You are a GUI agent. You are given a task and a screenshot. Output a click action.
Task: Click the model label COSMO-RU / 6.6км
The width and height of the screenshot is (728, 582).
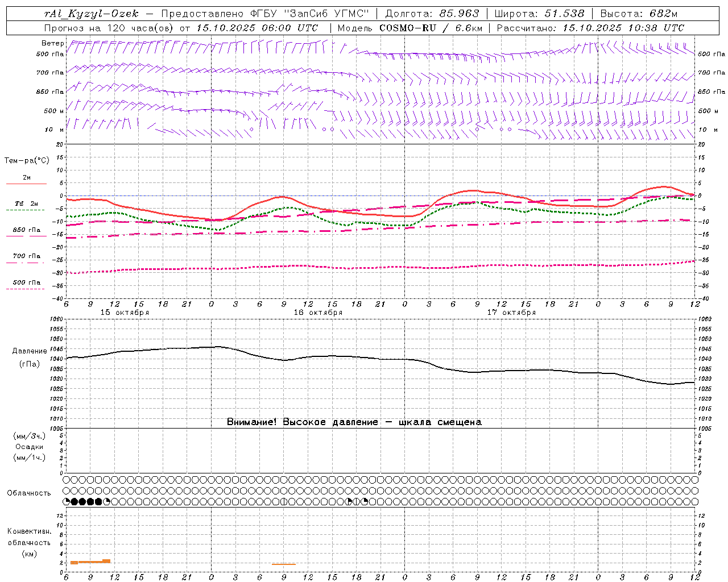431,28
